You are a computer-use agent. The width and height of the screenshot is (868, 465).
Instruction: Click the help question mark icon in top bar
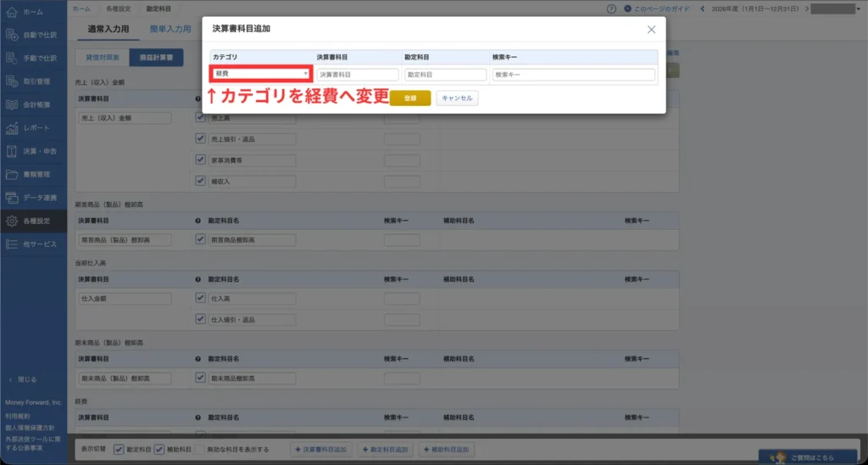coord(611,8)
